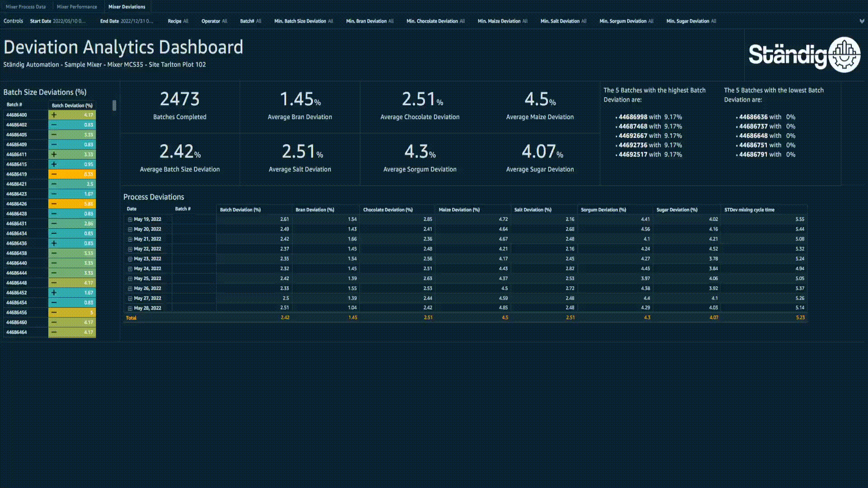
Task: Collapse the Controls bar chevron
Action: pos(862,21)
